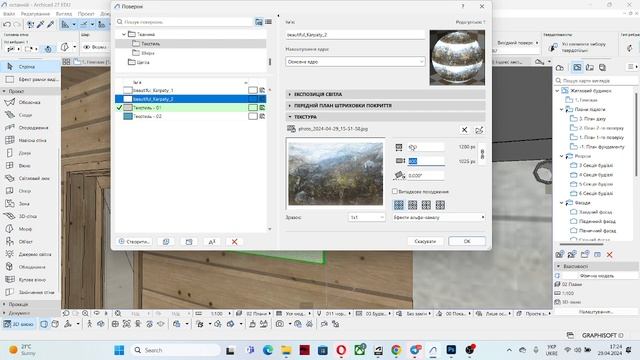
Task: Select the Morph (Морф) tool
Action: pos(30,229)
